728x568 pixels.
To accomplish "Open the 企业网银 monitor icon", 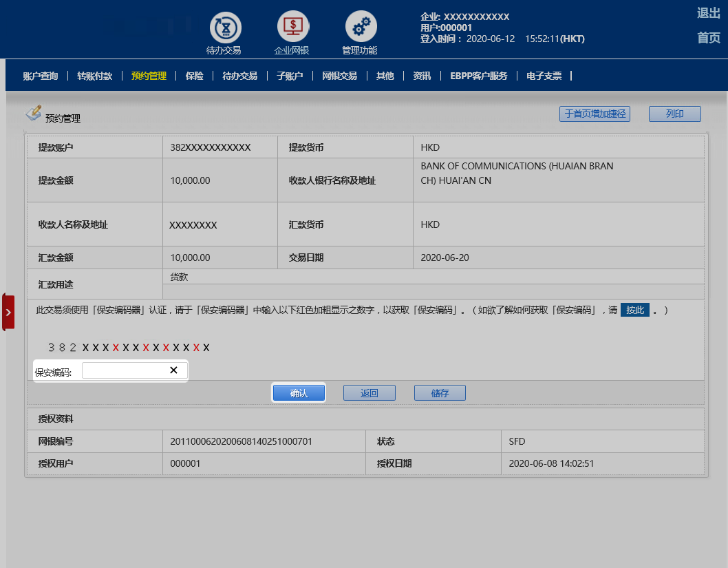I will pos(293,27).
